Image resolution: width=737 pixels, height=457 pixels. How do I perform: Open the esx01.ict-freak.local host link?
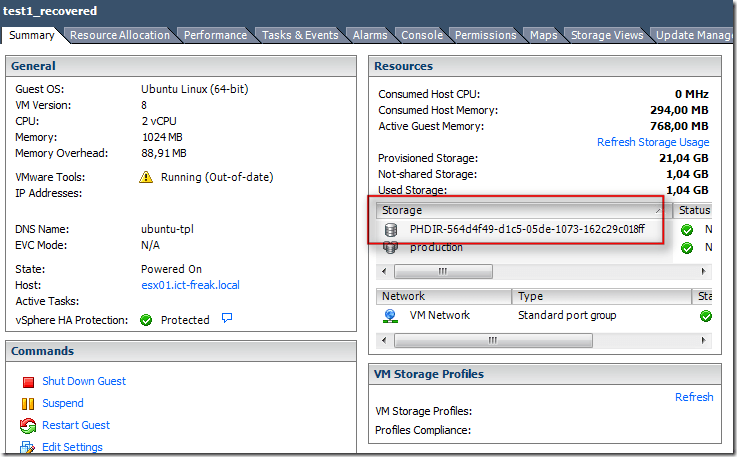pyautogui.click(x=190, y=285)
